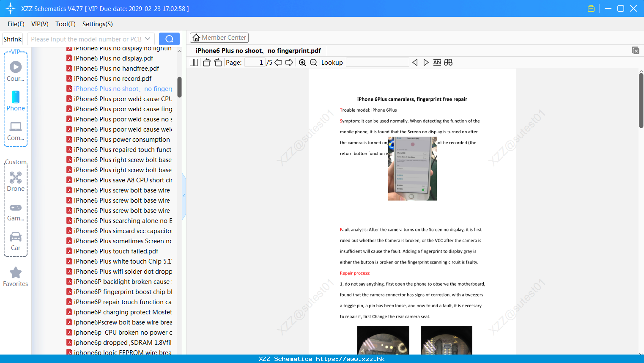Open iPhone6 Plus simcard vcc capacito file
Screen dimensions: 644x363
pos(123,231)
